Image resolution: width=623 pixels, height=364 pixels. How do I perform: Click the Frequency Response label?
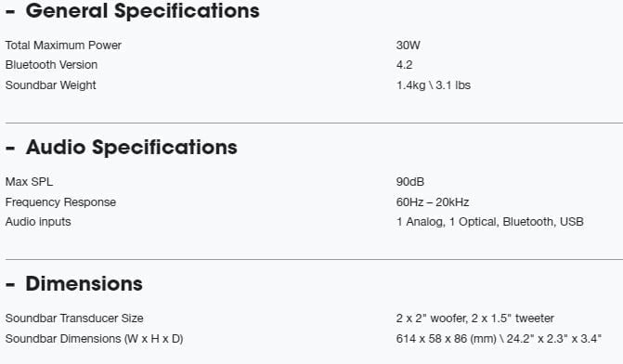tap(60, 202)
